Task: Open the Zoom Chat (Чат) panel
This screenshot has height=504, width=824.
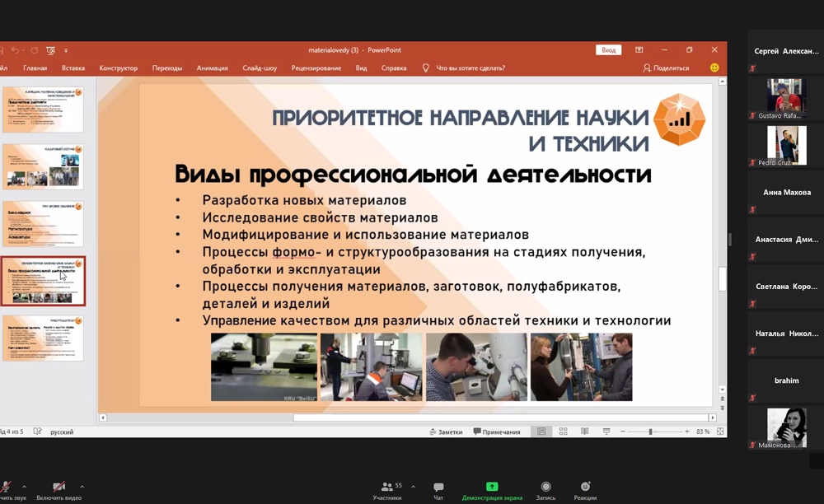Action: click(x=438, y=489)
